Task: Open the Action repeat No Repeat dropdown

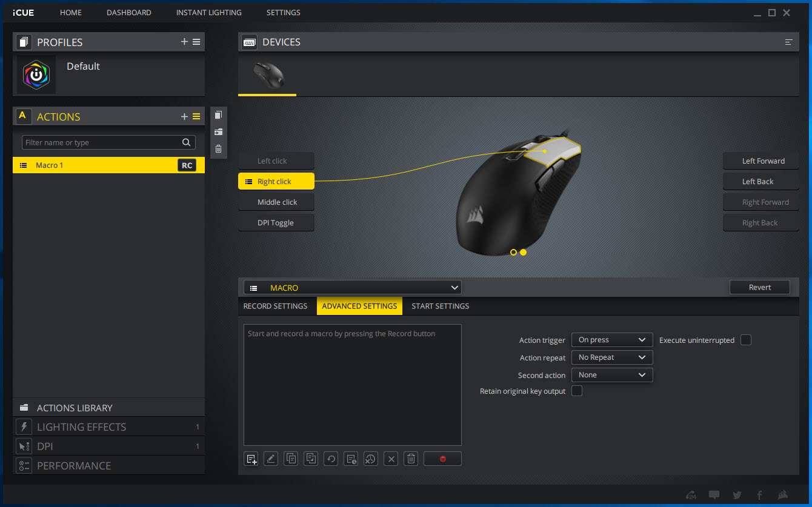Action: pyautogui.click(x=612, y=357)
